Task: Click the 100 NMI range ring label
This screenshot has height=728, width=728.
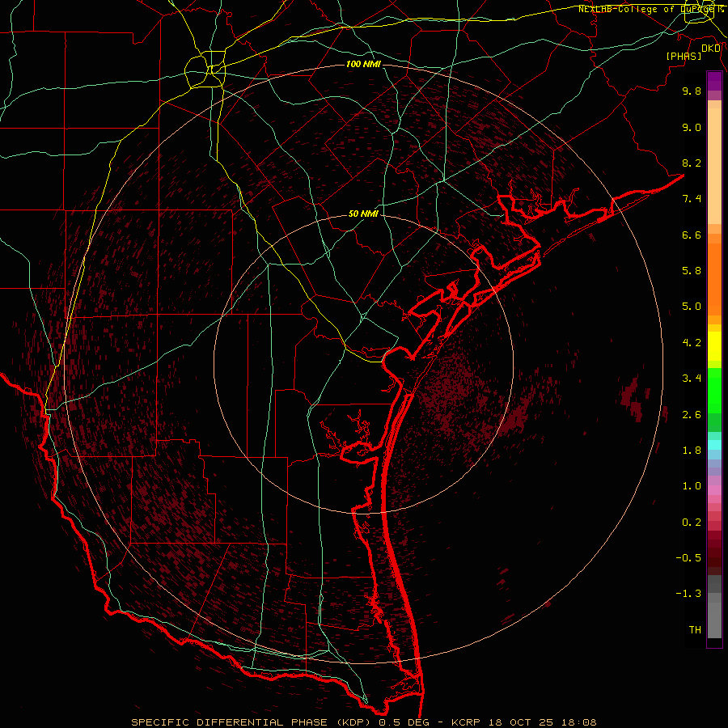Action: point(363,64)
